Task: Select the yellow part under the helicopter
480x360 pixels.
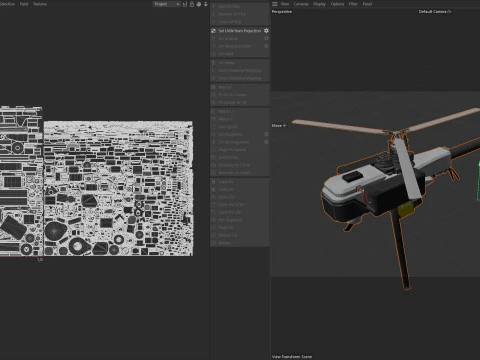Action: point(405,210)
